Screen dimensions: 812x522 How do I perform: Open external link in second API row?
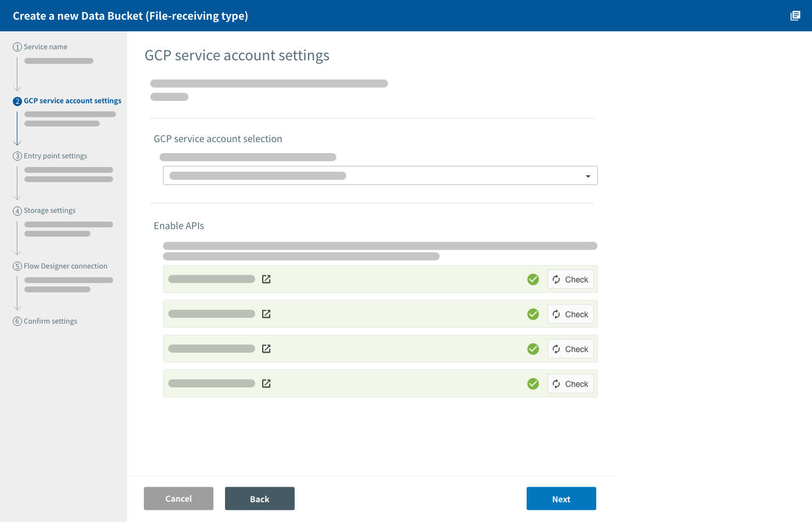tap(266, 314)
